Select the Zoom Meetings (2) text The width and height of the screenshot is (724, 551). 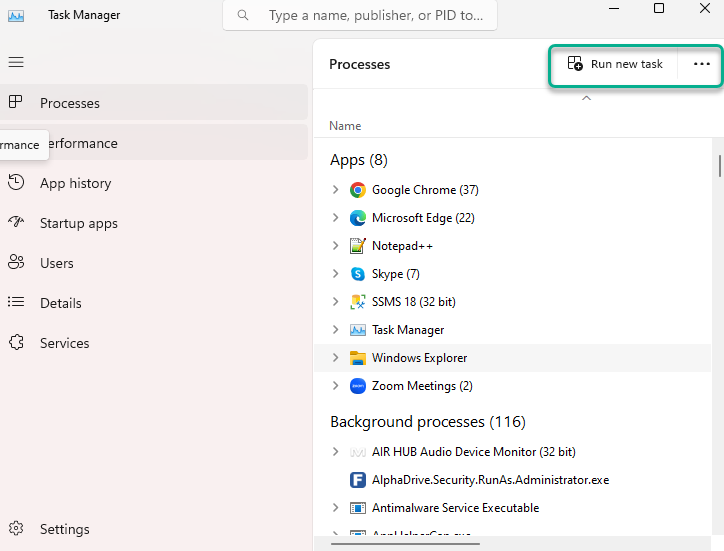point(422,386)
